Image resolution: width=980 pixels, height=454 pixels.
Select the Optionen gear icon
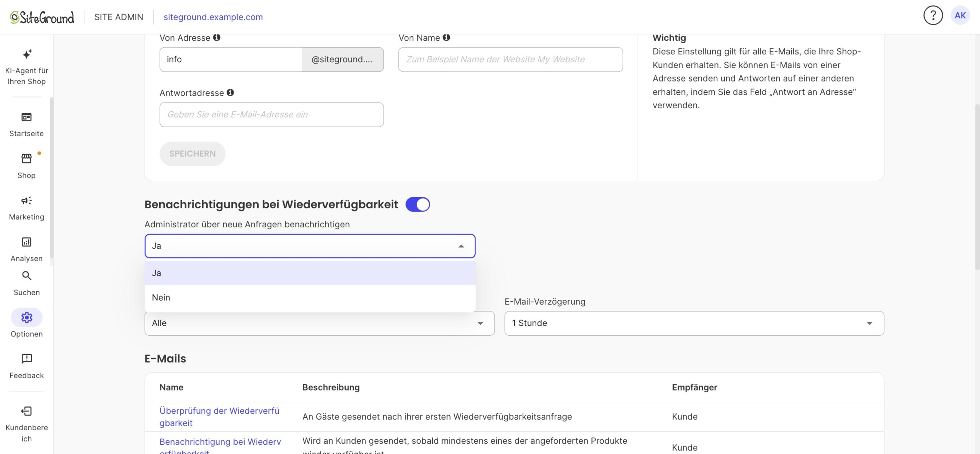(26, 317)
